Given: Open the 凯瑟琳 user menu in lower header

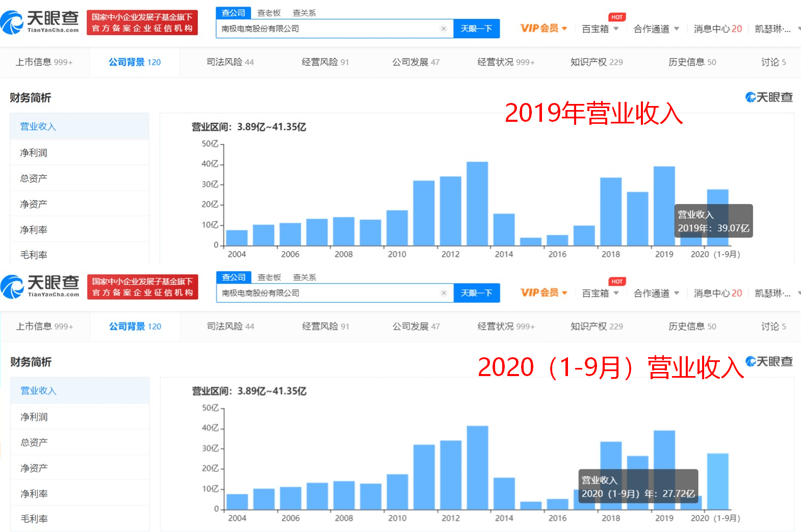Looking at the screenshot, I should coord(777,294).
